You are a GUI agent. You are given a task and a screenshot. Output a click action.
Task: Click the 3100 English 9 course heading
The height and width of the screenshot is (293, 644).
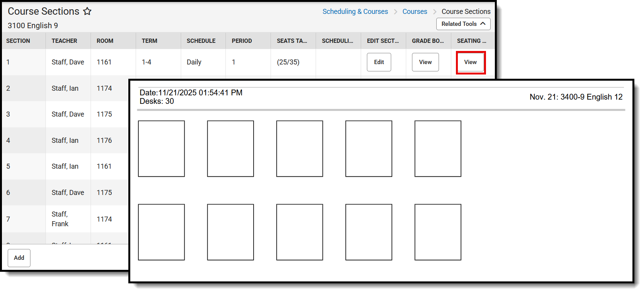point(33,25)
